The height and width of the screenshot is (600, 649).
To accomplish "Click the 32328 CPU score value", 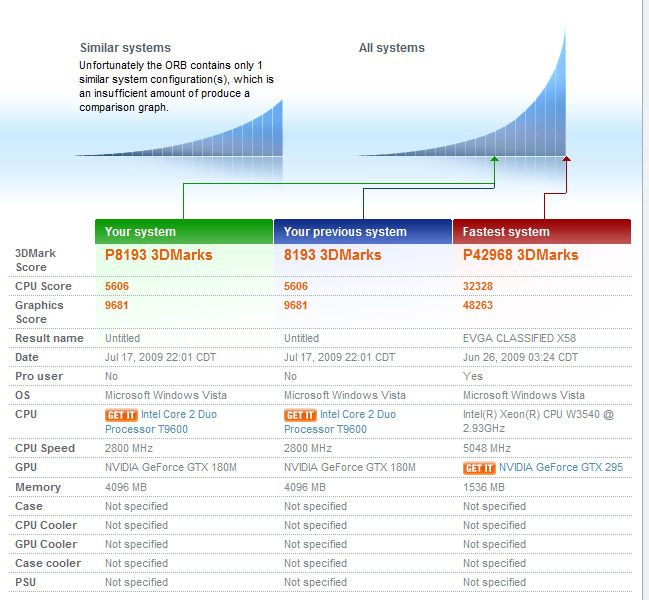I will (478, 286).
